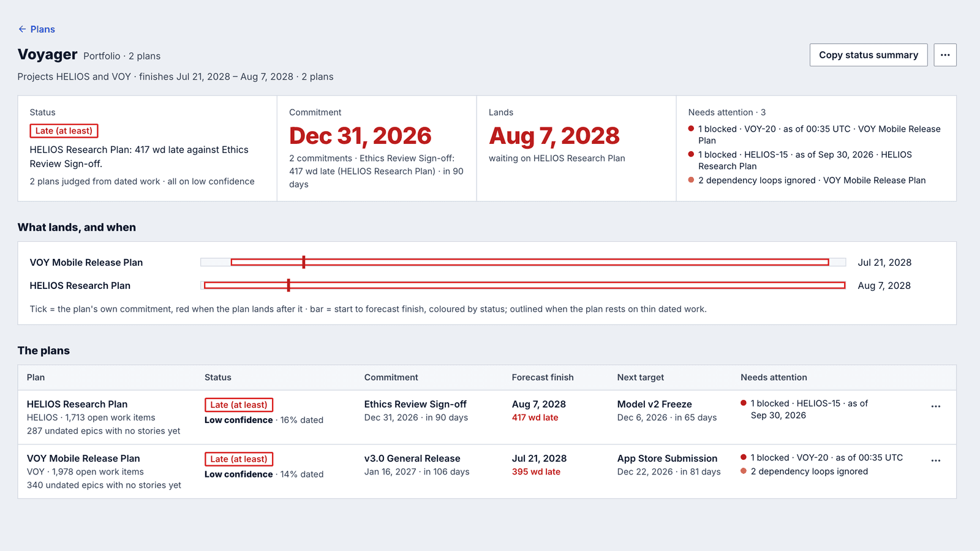Viewport: 980px width, 551px height.
Task: Click Plan column header
Action: point(36,378)
